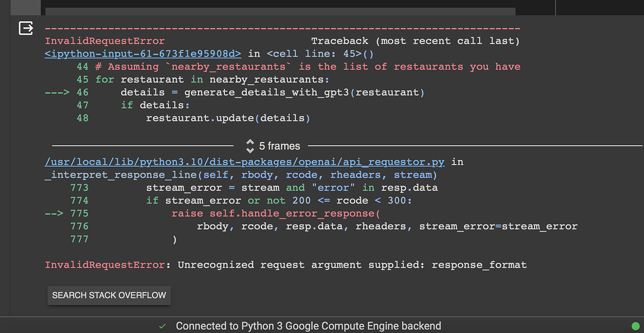The image size is (644, 333).
Task: Click the output collapse icon beside the traceback
Action: (26, 29)
